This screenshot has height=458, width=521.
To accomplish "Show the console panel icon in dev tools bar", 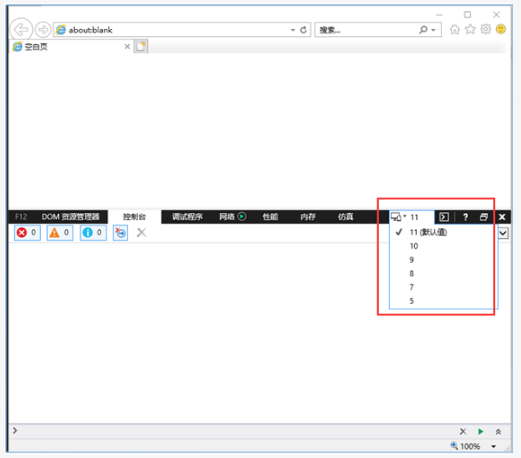I will click(444, 217).
